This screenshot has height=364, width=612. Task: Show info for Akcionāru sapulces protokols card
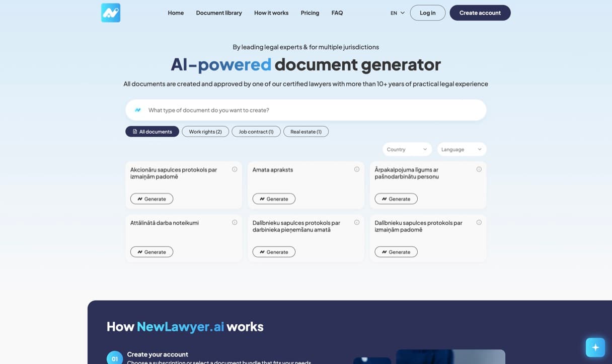[x=235, y=169]
